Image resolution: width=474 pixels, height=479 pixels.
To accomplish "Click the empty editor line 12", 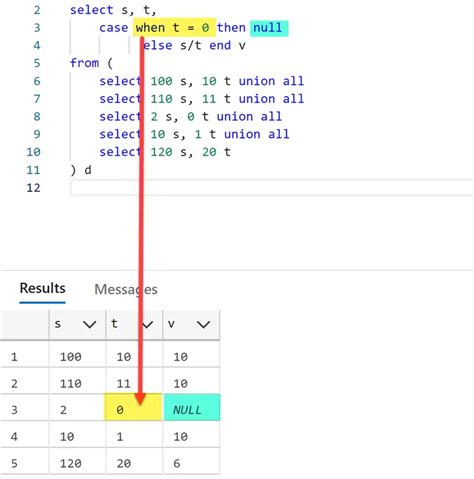I will [x=272, y=188].
